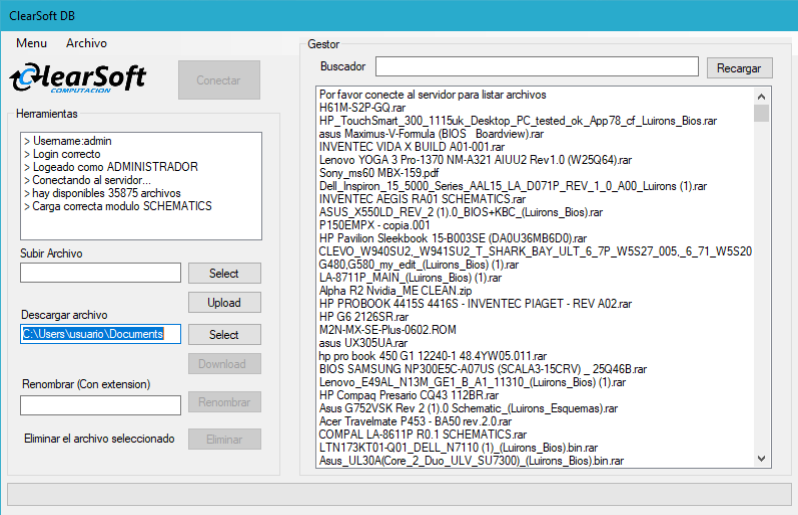798x515 pixels.
Task: Click the Download button
Action: pyautogui.click(x=224, y=364)
